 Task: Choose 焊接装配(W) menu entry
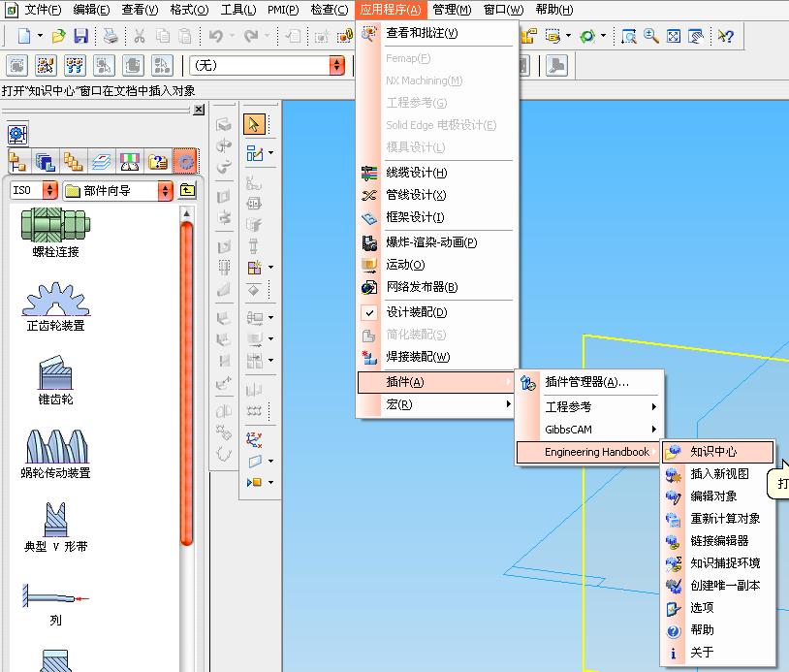click(x=437, y=357)
